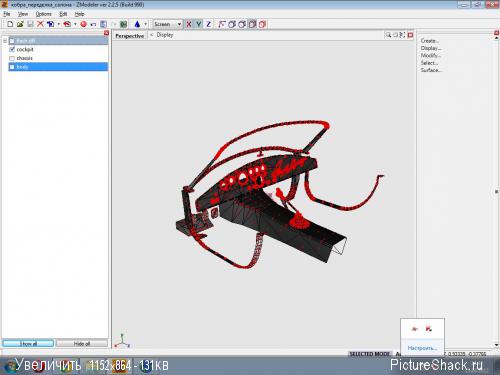
Task: Toggle the red Selected Mode toolbar icon
Action: [x=263, y=24]
